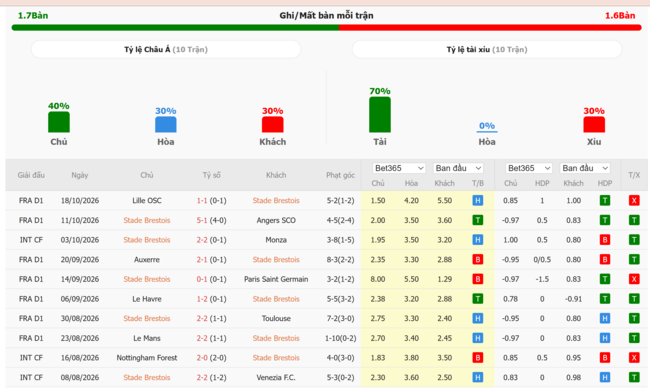Open the second Ban đầu handicap dropdown
Image resolution: width=650 pixels, height=391 pixels.
pyautogui.click(x=585, y=168)
